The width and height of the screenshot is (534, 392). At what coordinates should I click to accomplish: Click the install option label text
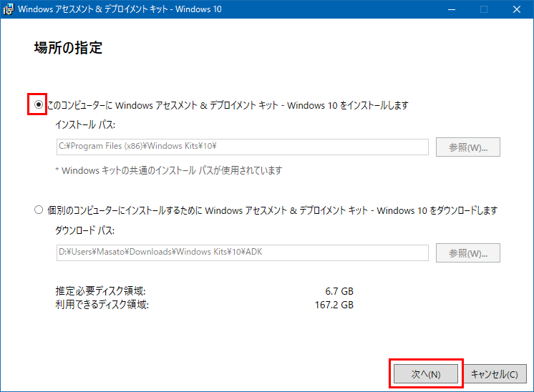228,105
